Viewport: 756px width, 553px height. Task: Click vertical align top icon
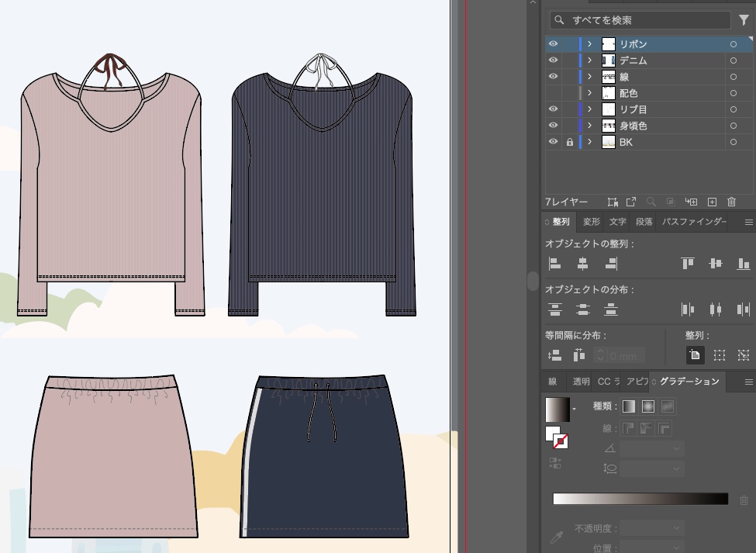click(x=688, y=264)
